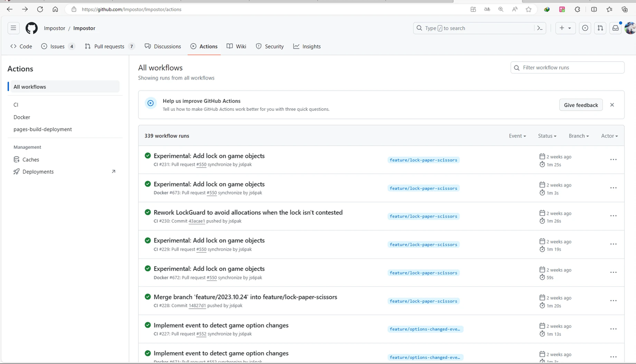Click the Give feedback button
The height and width of the screenshot is (364, 636).
(x=581, y=105)
